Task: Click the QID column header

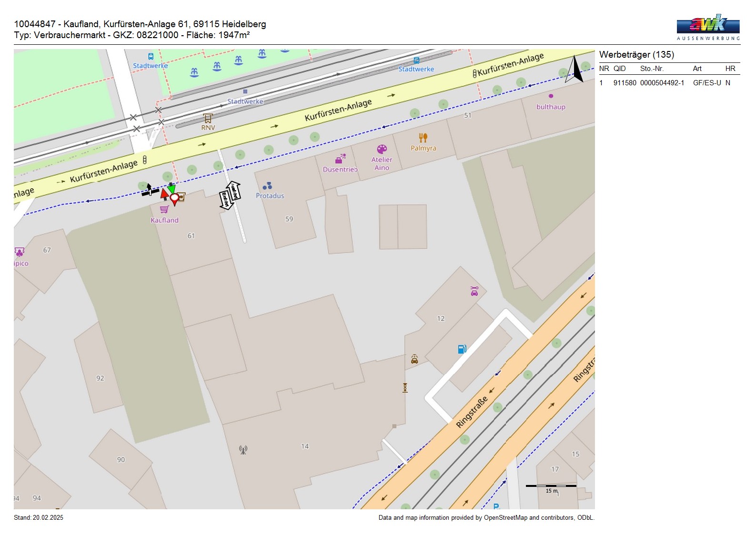Action: [619, 69]
